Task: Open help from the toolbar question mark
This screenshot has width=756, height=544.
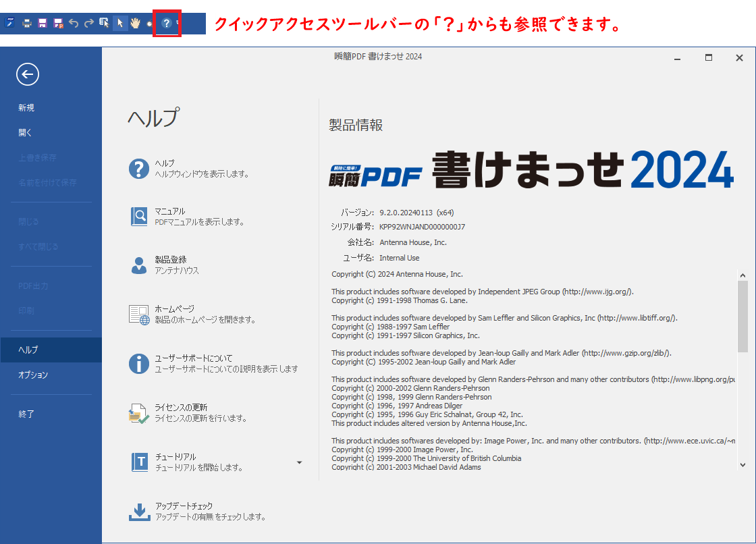Action: [166, 23]
